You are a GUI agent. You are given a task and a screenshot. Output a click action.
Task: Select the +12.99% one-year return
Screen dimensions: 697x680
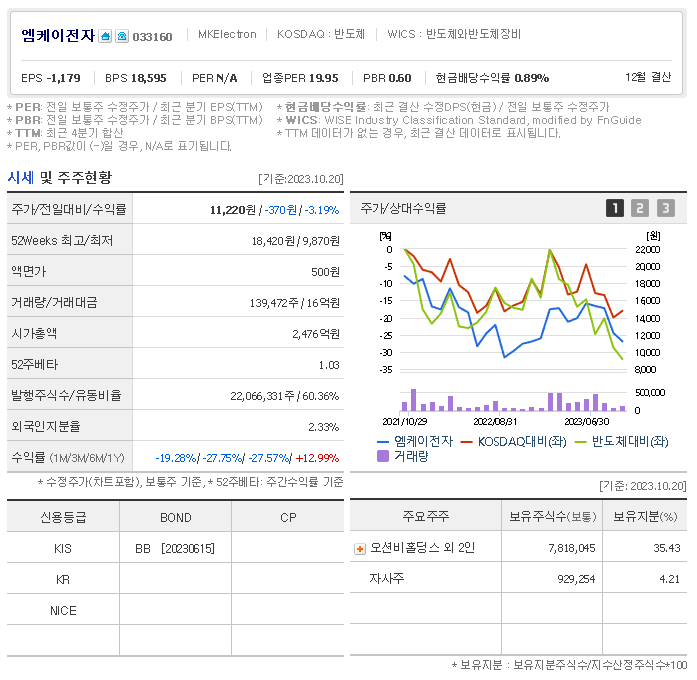pyautogui.click(x=317, y=458)
